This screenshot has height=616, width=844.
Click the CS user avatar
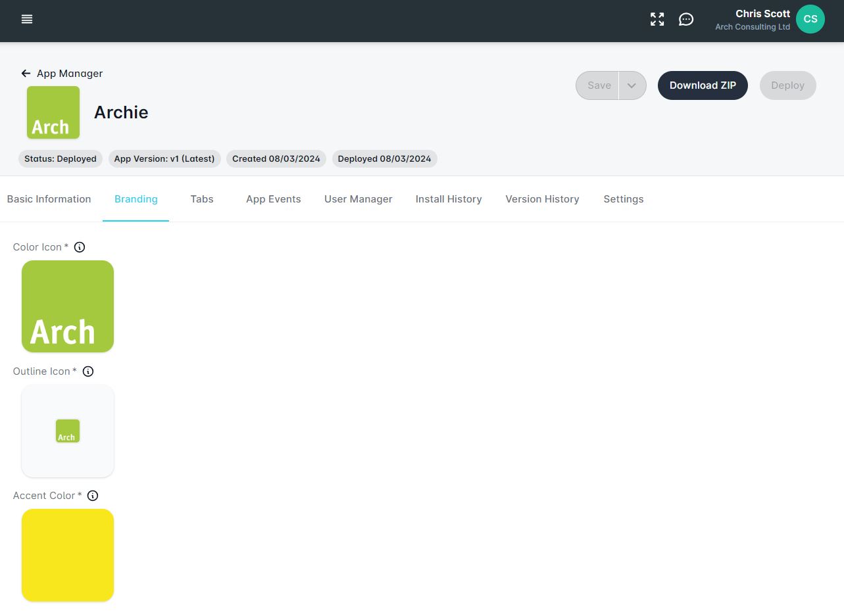(810, 19)
